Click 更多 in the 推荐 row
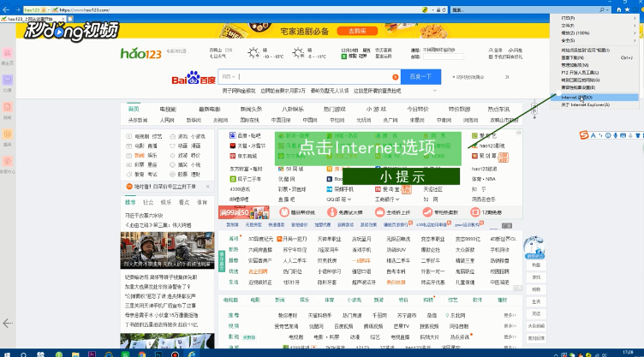The width and height of the screenshot is (644, 357). [510, 316]
